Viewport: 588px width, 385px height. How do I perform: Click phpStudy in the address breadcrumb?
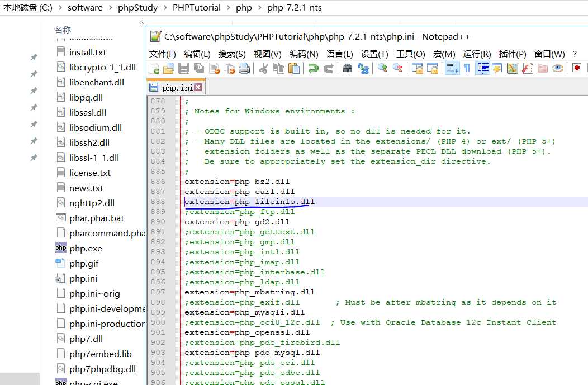click(137, 8)
